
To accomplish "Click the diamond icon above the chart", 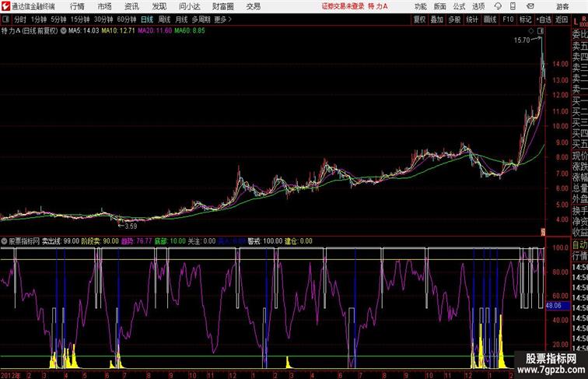I will [531, 30].
